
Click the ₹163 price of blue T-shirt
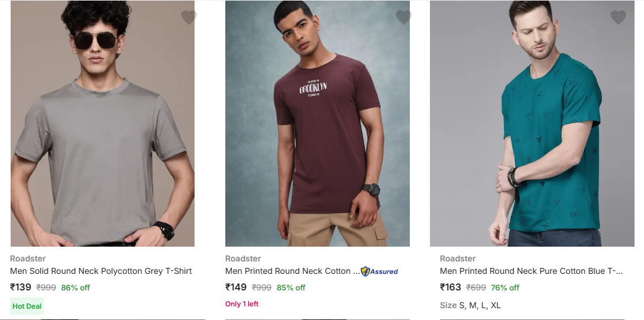[451, 287]
